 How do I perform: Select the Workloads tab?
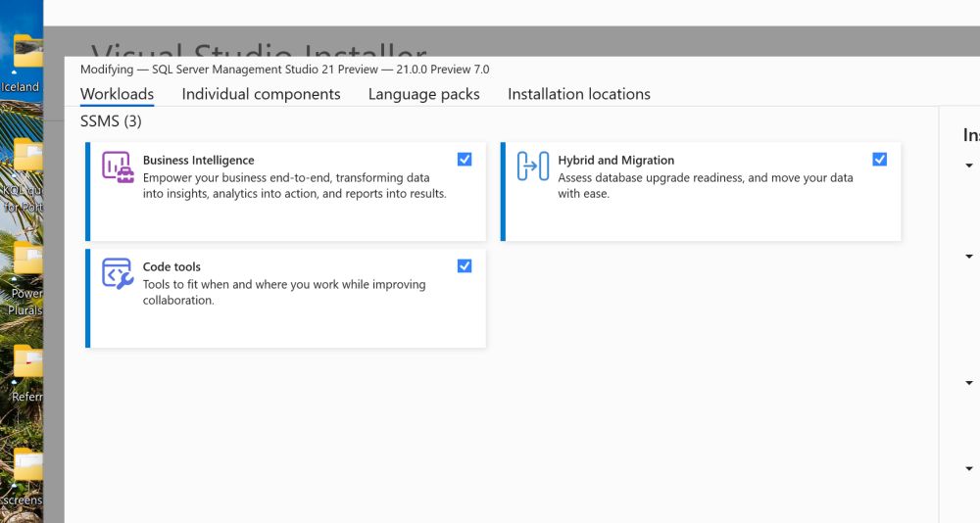pyautogui.click(x=117, y=94)
